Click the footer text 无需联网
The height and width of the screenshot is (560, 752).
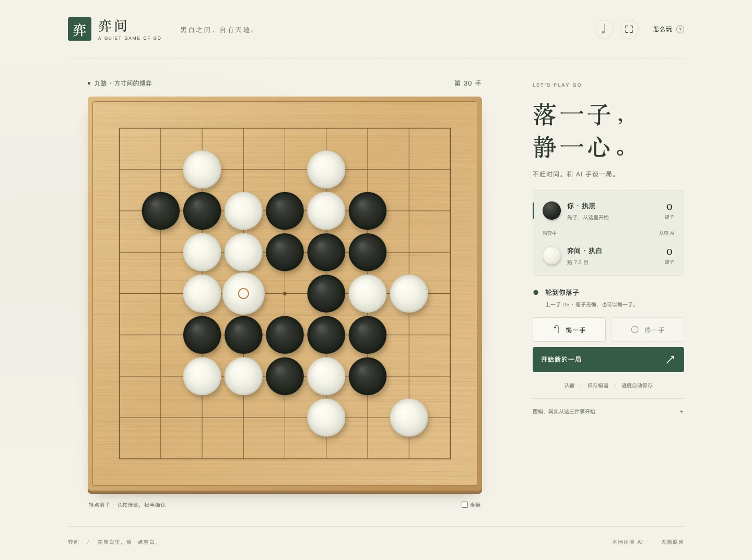coord(673,542)
